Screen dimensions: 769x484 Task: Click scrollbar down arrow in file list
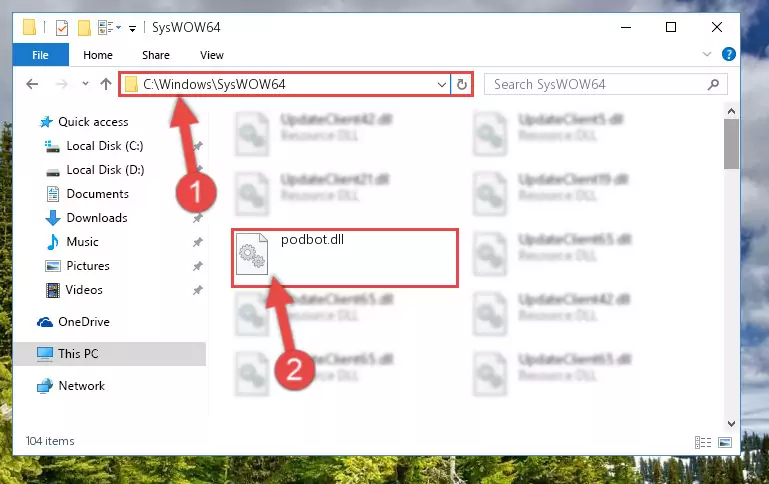click(x=731, y=424)
